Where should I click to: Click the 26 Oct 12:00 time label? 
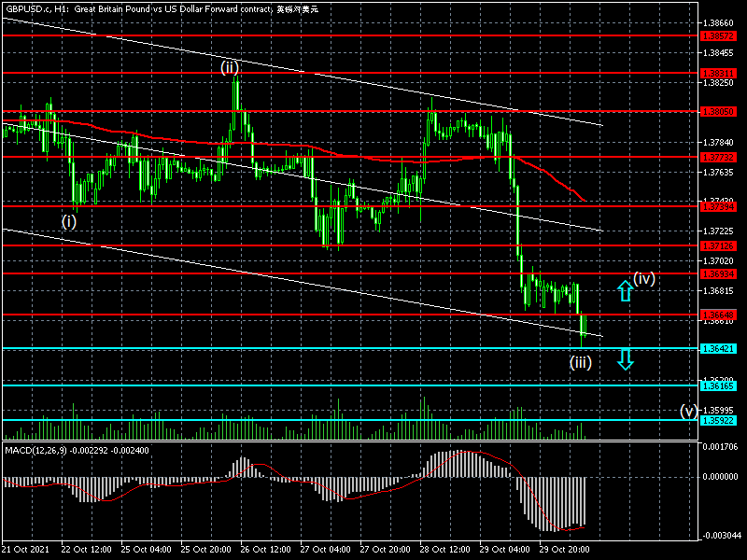click(x=265, y=549)
